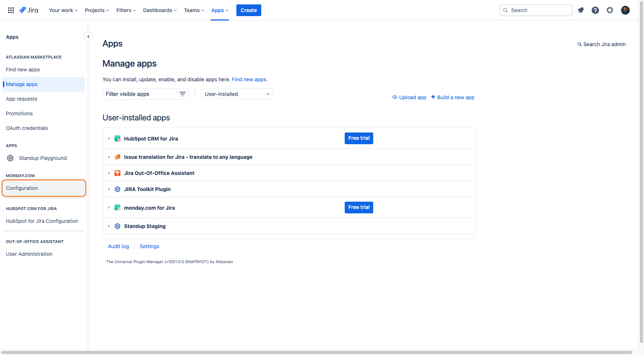This screenshot has height=355, width=644.
Task: Expand the HubSpot CRM for Jira row
Action: tap(109, 138)
